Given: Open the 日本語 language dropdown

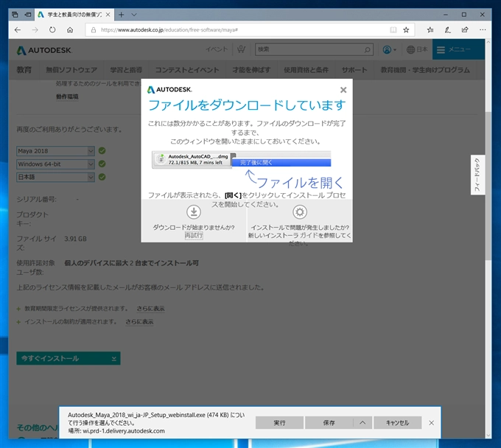Looking at the screenshot, I should coord(55,177).
